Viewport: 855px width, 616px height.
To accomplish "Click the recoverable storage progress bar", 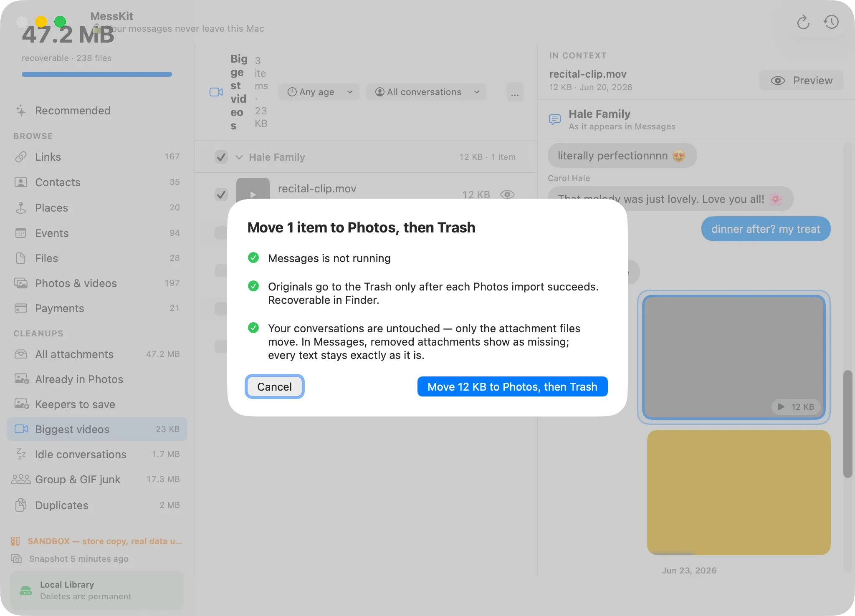I will [97, 74].
